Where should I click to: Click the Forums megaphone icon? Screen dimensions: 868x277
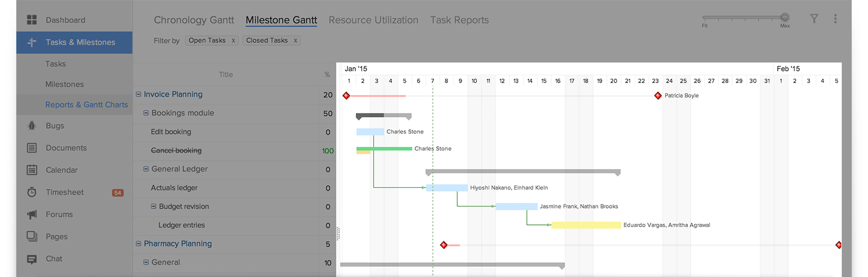(x=32, y=215)
